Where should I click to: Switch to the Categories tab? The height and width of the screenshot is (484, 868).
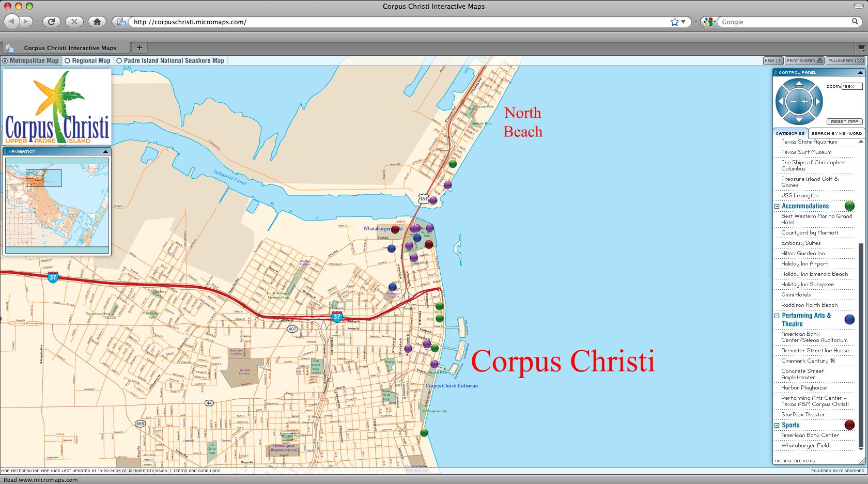click(x=790, y=133)
